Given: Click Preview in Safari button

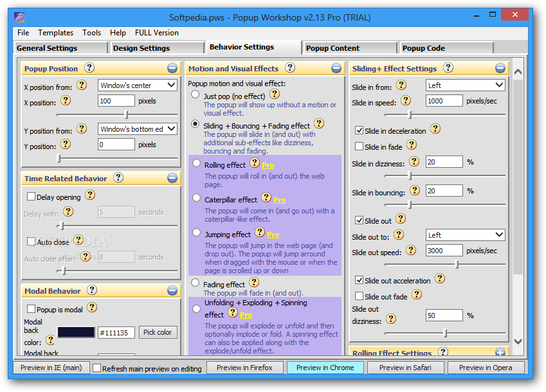Looking at the screenshot, I should [405, 368].
